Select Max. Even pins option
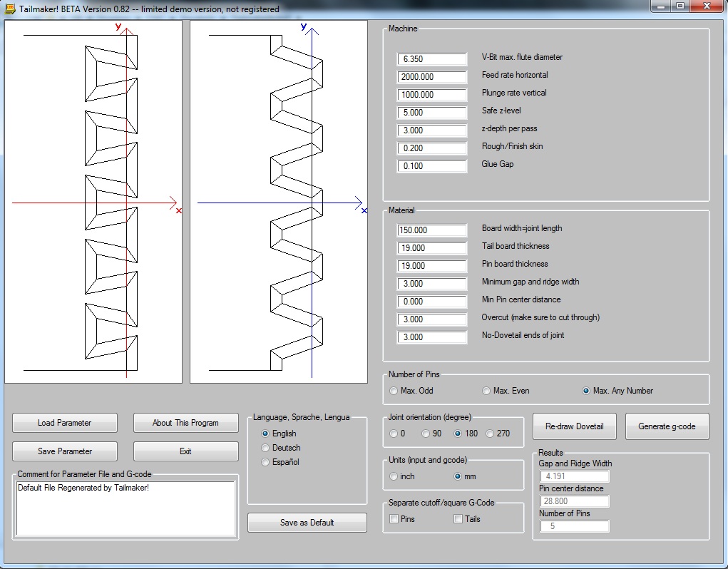The image size is (728, 569). pyautogui.click(x=487, y=391)
